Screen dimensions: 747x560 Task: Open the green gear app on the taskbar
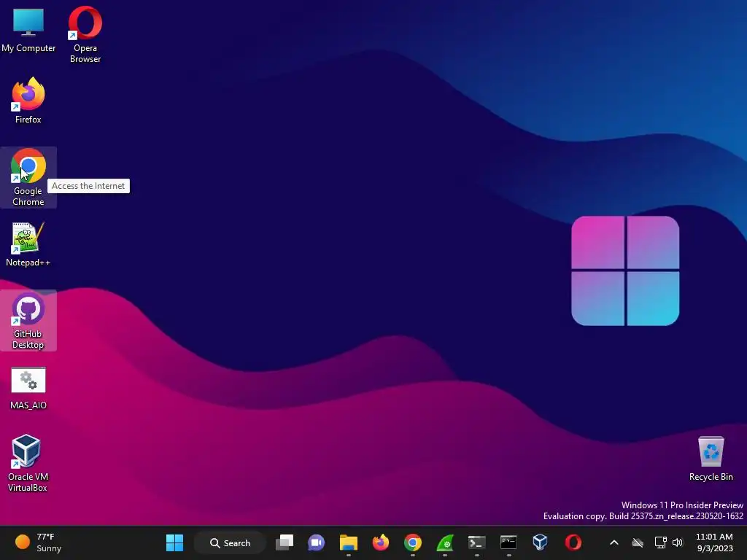444,542
